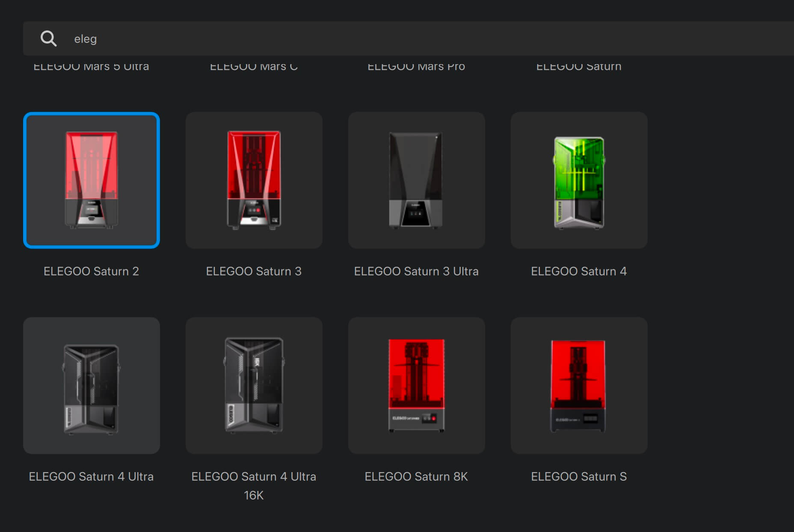Image resolution: width=794 pixels, height=532 pixels.
Task: Click the 'ELEGOO Saturn 4' label
Action: coord(579,271)
